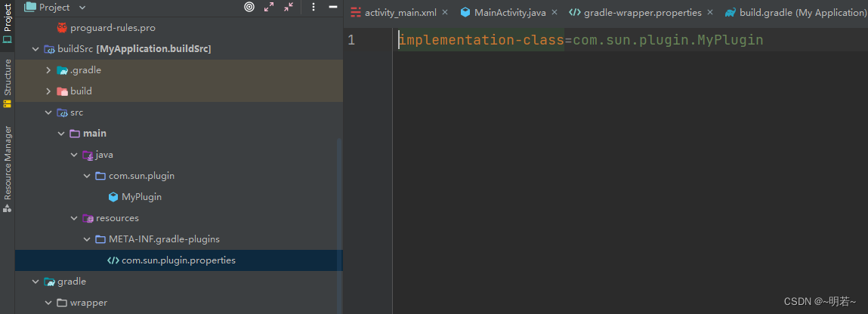
Task: Select the main folder row
Action: click(x=179, y=134)
